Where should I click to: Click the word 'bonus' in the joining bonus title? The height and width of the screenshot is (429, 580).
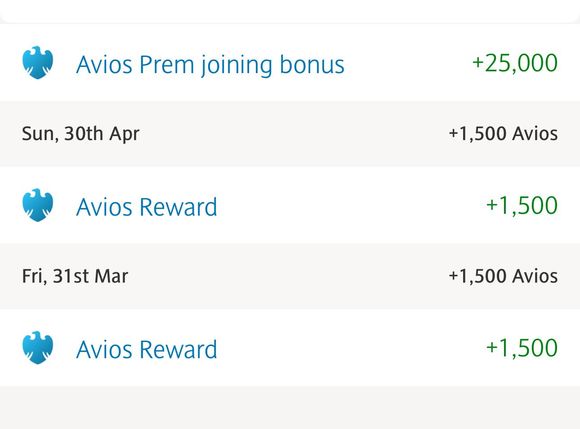[312, 64]
